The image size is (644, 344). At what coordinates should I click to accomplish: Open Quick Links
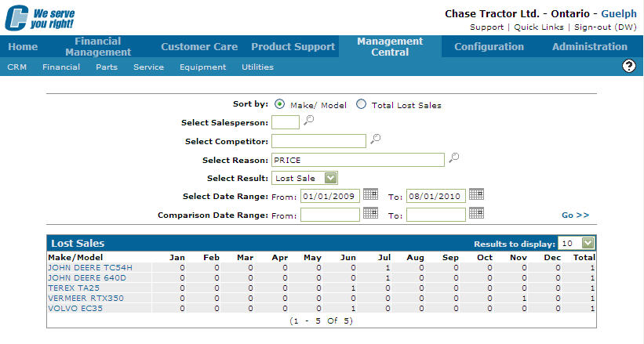coord(539,27)
